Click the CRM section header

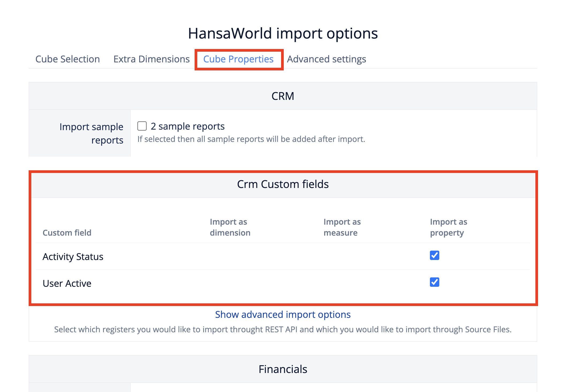[283, 96]
